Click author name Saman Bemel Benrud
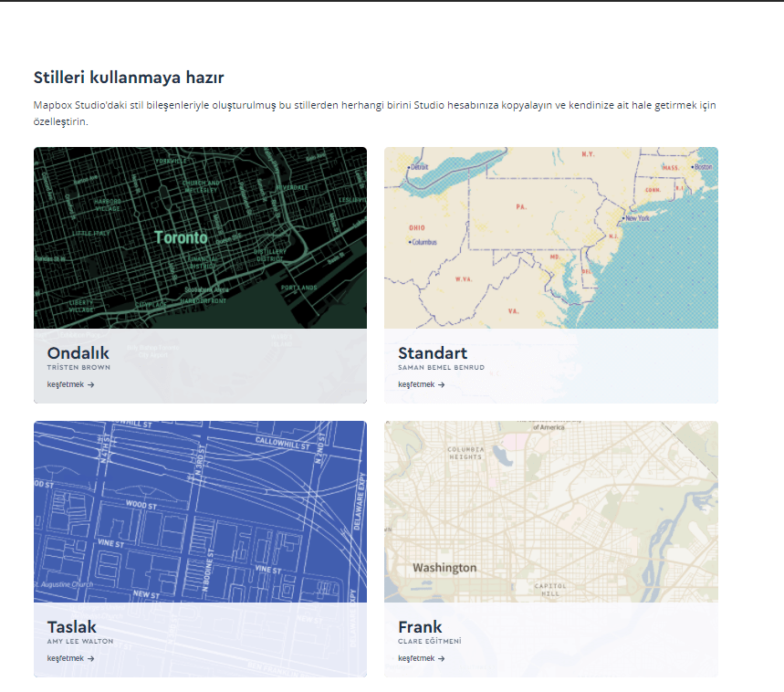Image resolution: width=784 pixels, height=692 pixels. click(442, 368)
